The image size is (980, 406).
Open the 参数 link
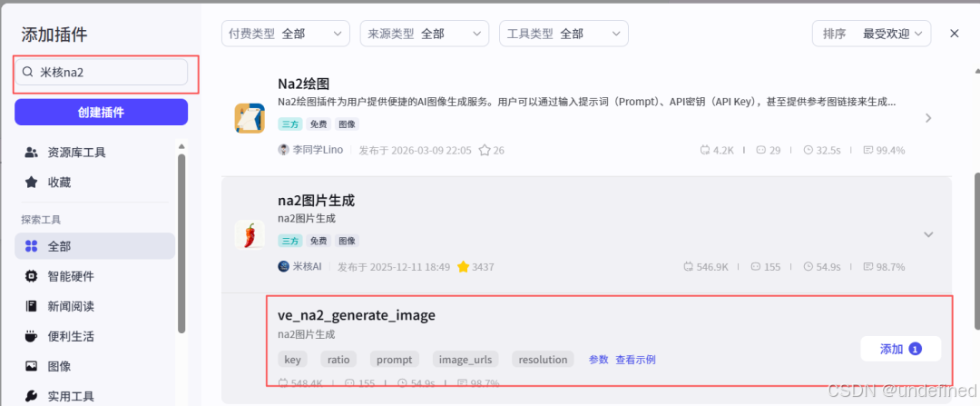[x=598, y=360]
